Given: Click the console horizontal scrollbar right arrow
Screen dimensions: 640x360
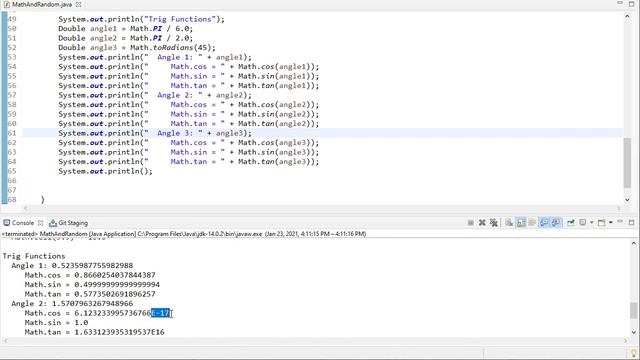Looking at the screenshot, I should [625, 340].
